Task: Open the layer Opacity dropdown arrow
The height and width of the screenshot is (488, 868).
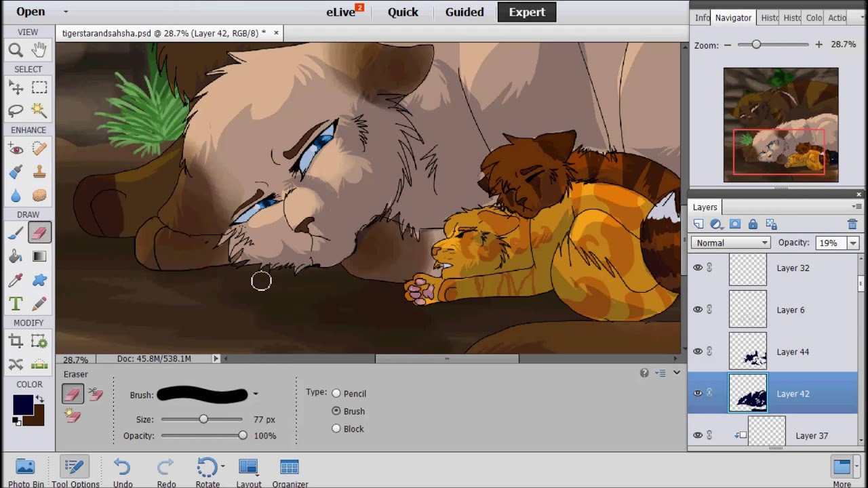Action: click(853, 243)
